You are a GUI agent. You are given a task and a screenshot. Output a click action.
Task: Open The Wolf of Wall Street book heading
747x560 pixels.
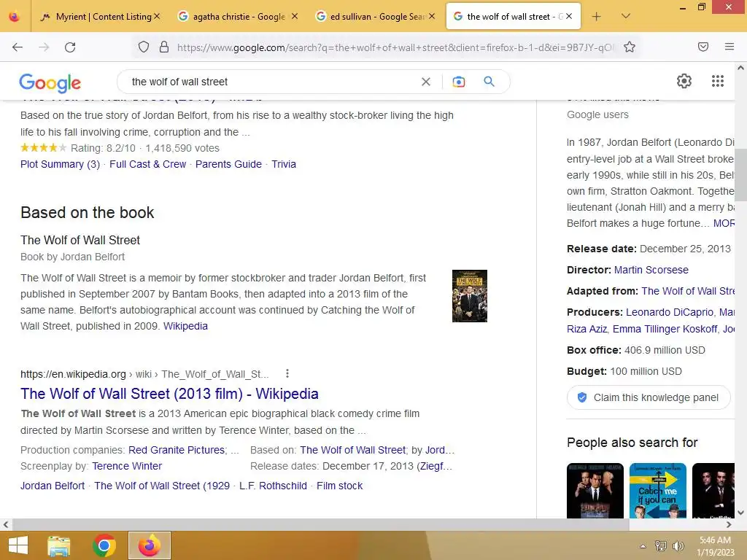[80, 240]
